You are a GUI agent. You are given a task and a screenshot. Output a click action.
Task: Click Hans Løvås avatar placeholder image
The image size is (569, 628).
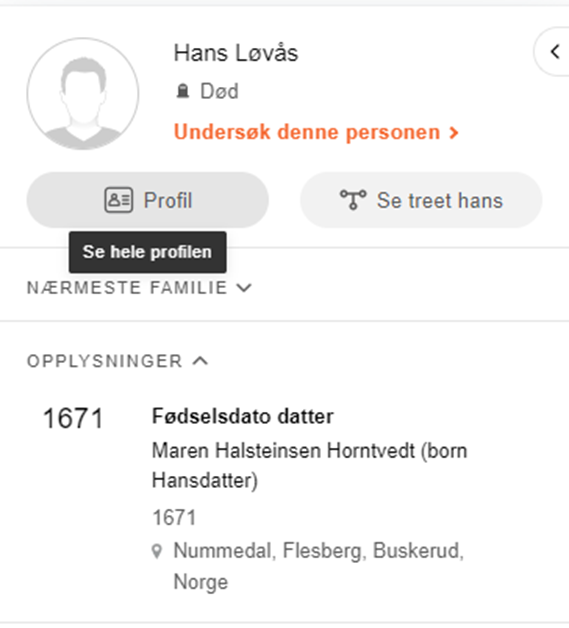83,94
